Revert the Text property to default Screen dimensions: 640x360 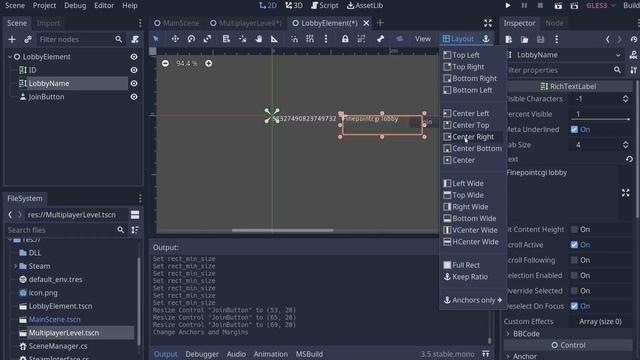pos(629,159)
